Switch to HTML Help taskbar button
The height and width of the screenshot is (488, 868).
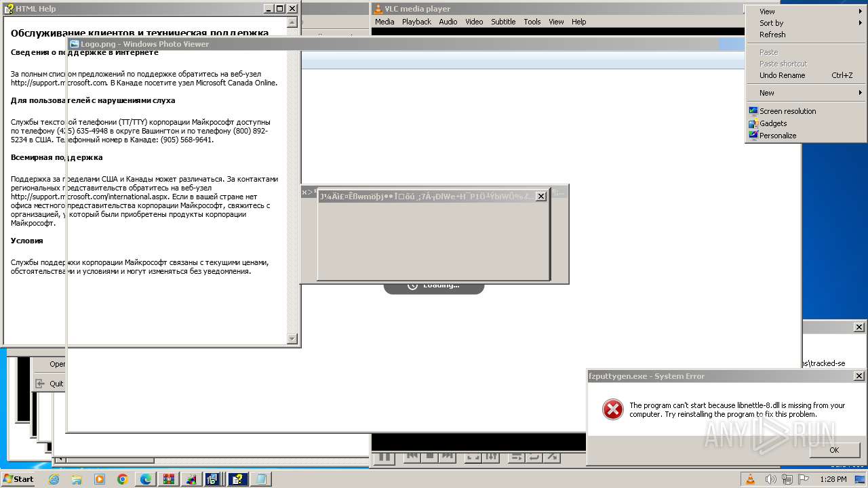(x=237, y=479)
